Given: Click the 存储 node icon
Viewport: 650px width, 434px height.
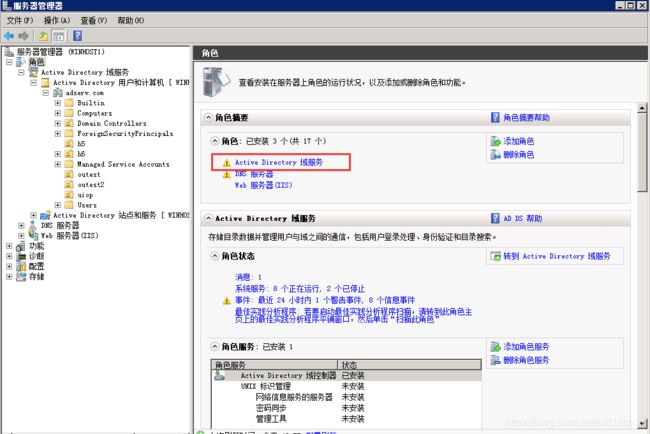Looking at the screenshot, I should pos(21,276).
